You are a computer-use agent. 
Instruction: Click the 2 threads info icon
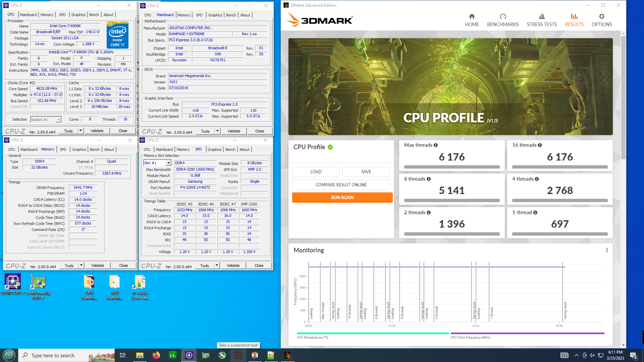[429, 213]
